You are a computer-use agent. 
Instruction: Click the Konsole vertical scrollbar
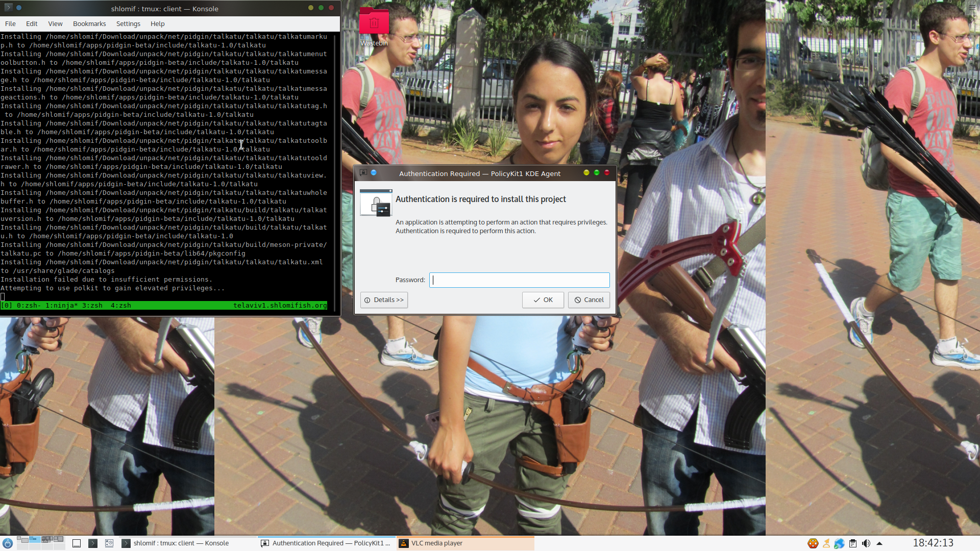(x=335, y=172)
